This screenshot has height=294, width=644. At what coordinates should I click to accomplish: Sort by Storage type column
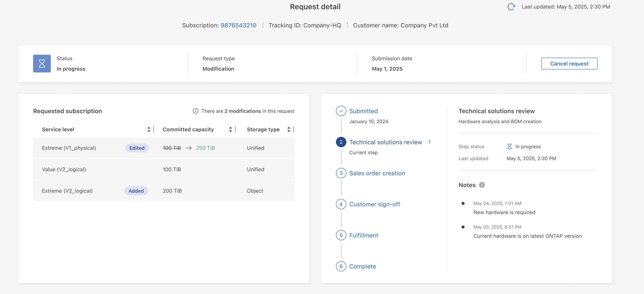click(289, 129)
